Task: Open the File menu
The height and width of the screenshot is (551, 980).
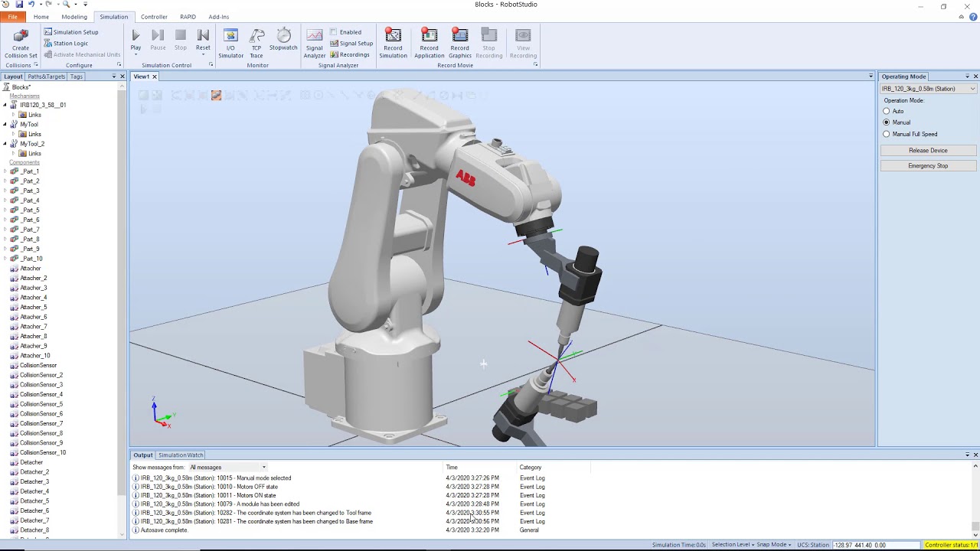Action: tap(13, 17)
